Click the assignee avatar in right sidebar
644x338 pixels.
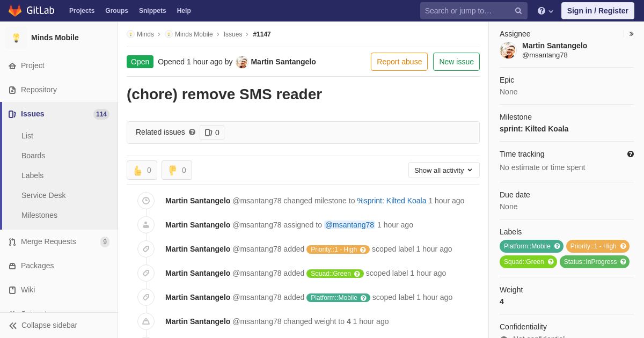pyautogui.click(x=508, y=50)
